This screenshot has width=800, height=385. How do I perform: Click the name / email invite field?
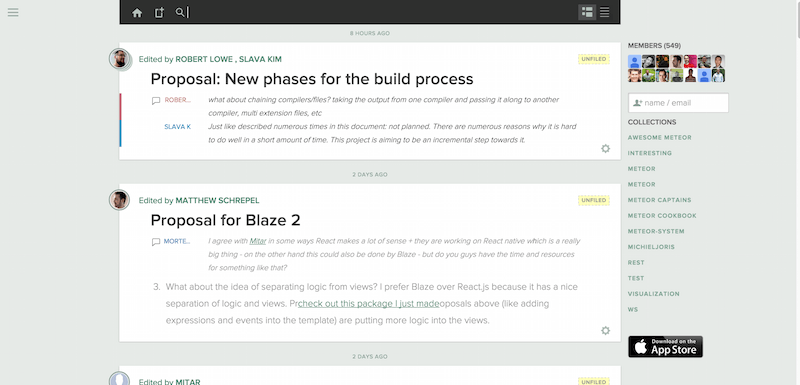(678, 102)
